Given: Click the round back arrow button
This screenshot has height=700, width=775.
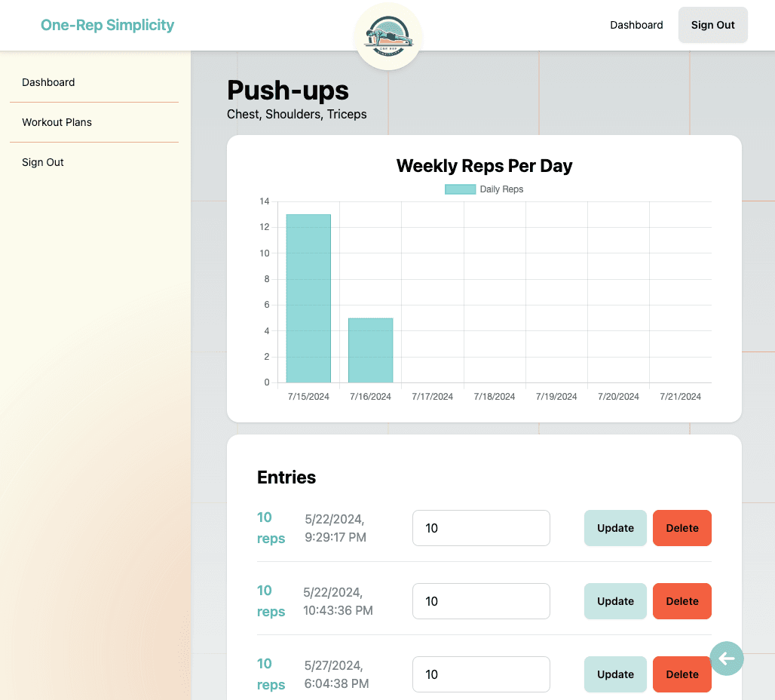Looking at the screenshot, I should (x=727, y=659).
